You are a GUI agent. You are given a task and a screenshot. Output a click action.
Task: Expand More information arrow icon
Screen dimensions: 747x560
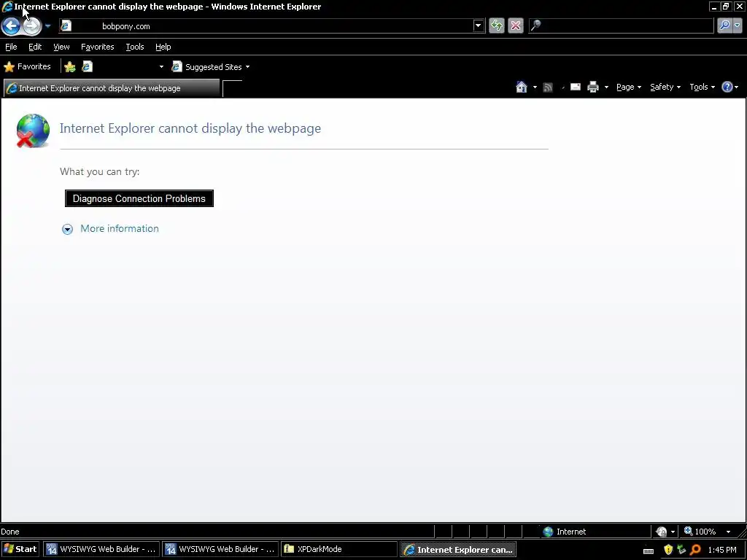pyautogui.click(x=67, y=229)
